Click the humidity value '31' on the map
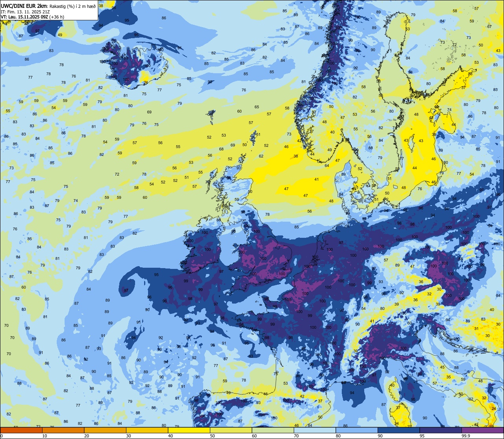This screenshot has height=439, width=504. [x=476, y=329]
